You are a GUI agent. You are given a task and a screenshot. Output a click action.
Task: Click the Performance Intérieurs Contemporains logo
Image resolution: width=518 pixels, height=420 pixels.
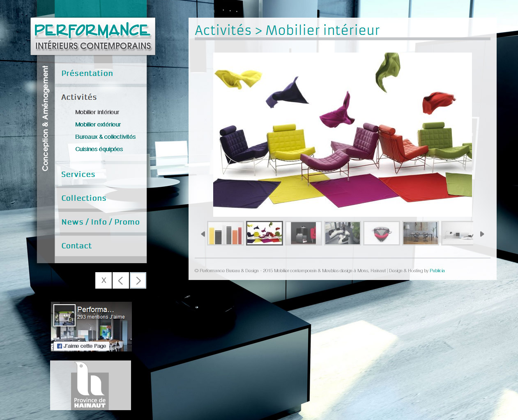tap(93, 36)
